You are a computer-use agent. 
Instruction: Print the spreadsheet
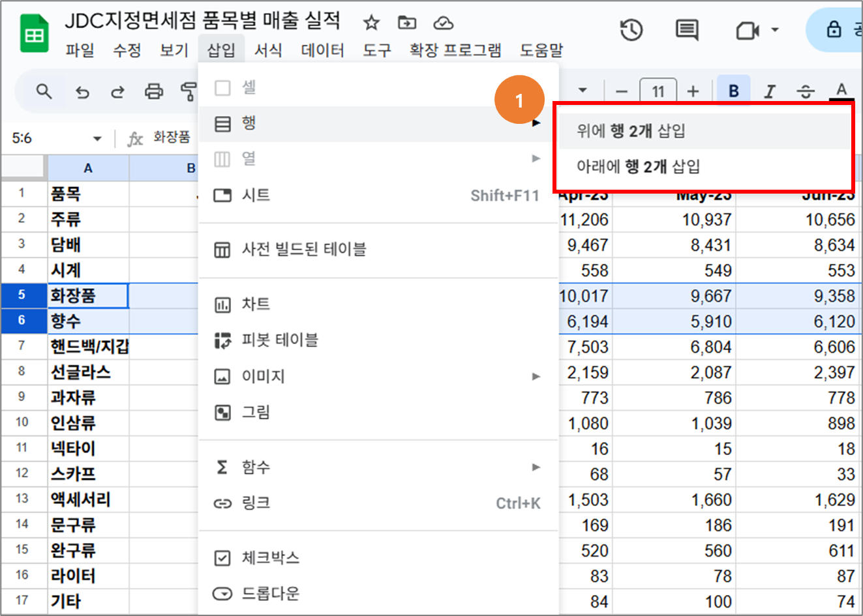tap(154, 91)
